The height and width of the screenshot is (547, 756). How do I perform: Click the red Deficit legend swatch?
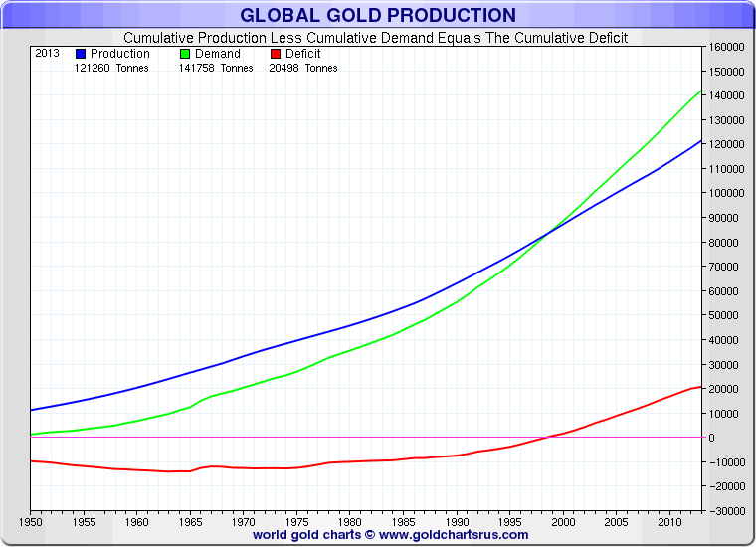pos(276,54)
